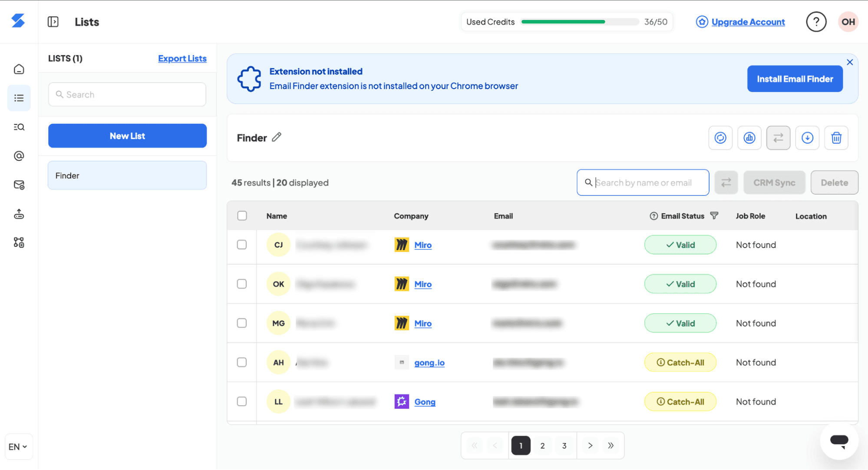This screenshot has width=868, height=470.
Task: Click the move arrows button beside CRM Sync
Action: tap(726, 182)
